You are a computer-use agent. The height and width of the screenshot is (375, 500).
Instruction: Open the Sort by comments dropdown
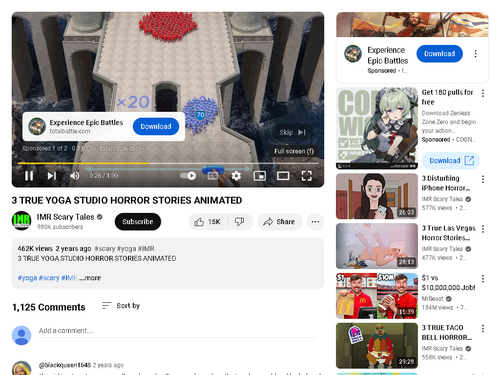pos(121,306)
